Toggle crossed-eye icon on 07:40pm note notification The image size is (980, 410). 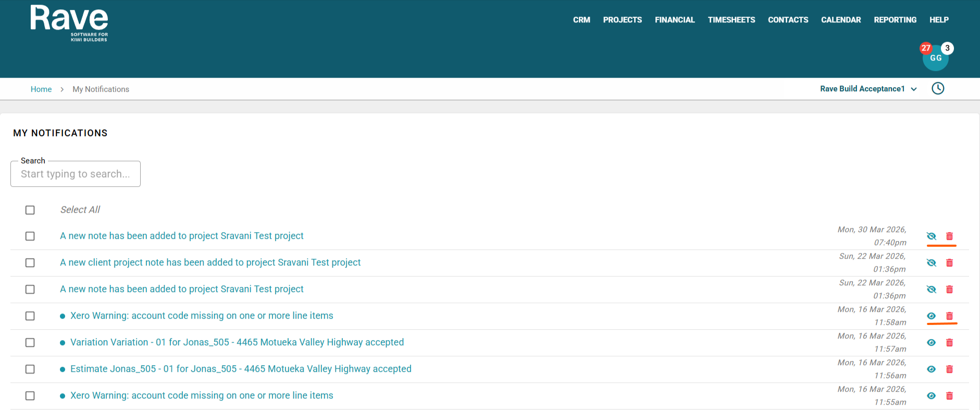[932, 236]
